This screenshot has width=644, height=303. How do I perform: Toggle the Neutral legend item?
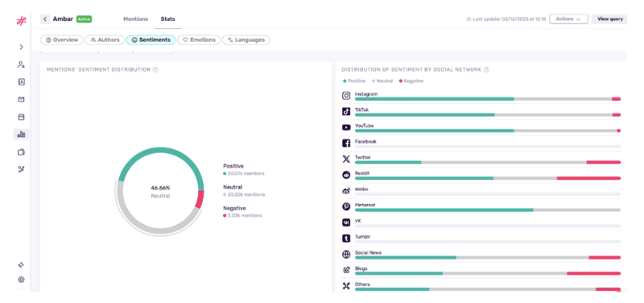[382, 81]
